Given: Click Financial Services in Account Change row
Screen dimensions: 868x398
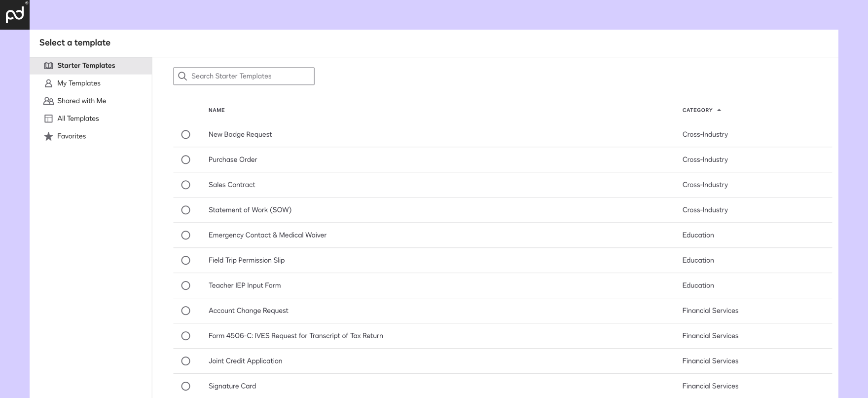Looking at the screenshot, I should click(711, 311).
